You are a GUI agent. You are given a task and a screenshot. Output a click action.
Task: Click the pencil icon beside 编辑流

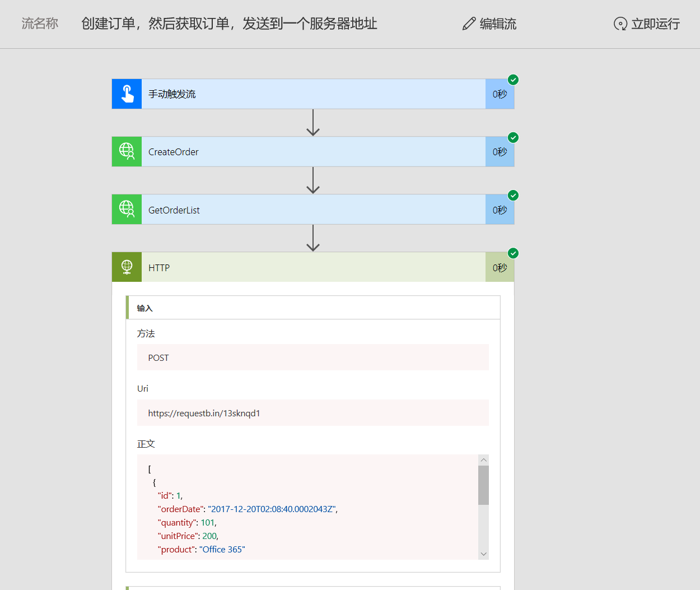tap(469, 24)
